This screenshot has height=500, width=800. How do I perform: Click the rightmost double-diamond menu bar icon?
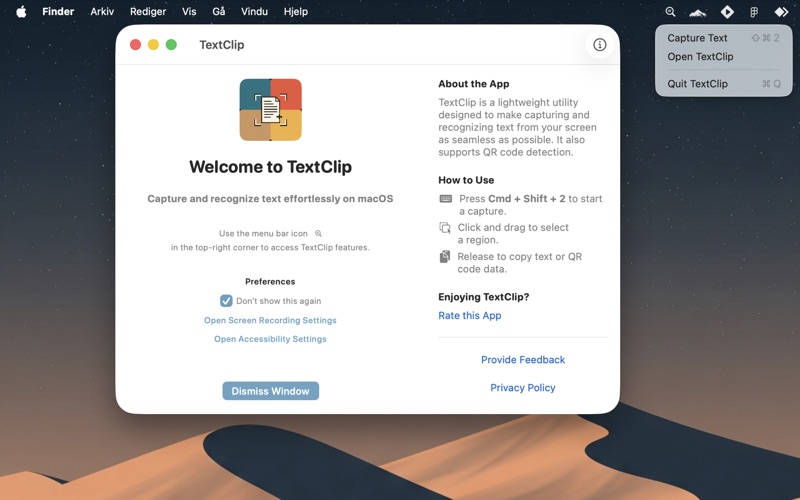pyautogui.click(x=781, y=11)
